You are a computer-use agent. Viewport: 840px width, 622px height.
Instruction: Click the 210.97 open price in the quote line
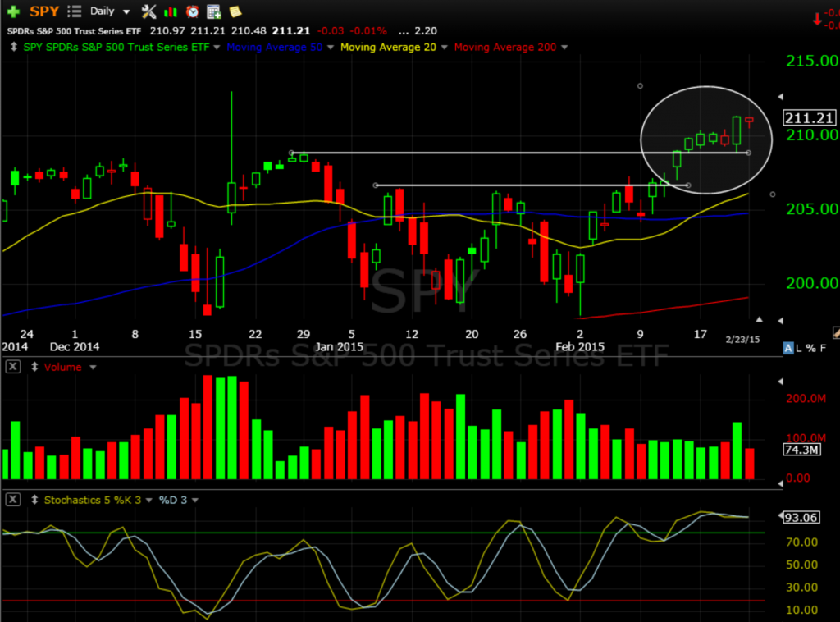click(x=167, y=31)
